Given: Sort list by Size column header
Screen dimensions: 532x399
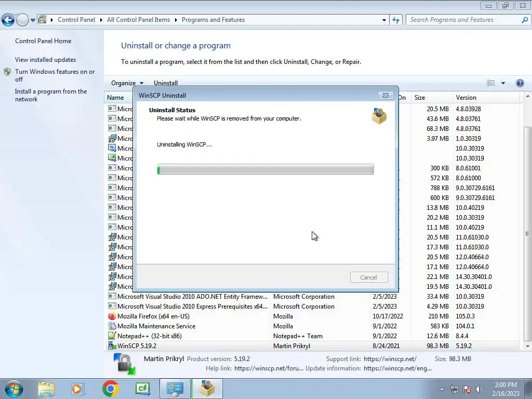Looking at the screenshot, I should [x=432, y=98].
